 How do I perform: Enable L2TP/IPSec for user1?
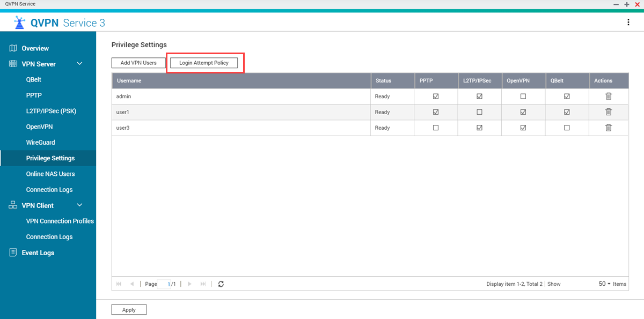coord(479,112)
